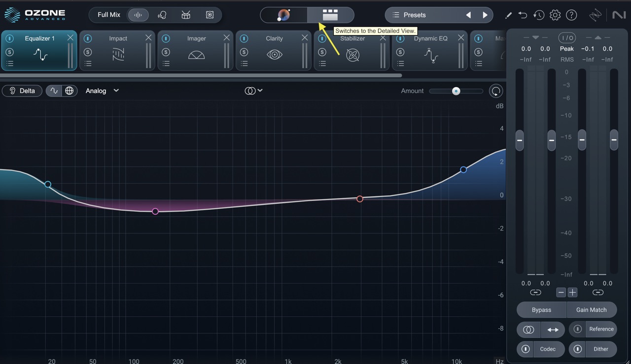The height and width of the screenshot is (364, 631).
Task: Toggle power on the Imager module
Action: coord(166,38)
